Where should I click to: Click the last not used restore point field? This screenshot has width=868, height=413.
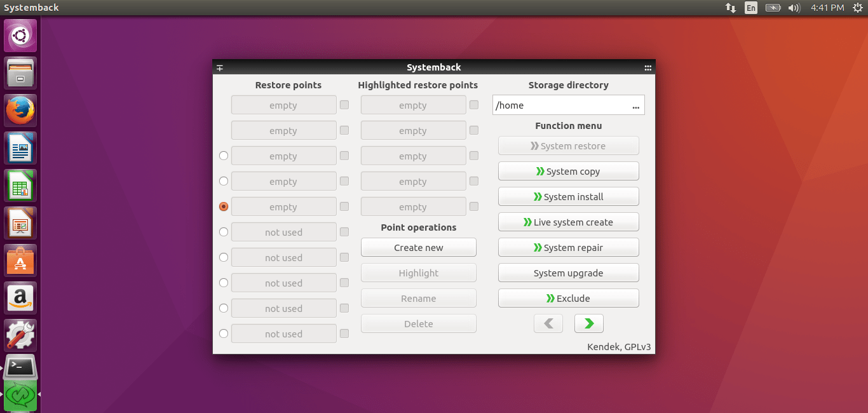[x=283, y=334]
